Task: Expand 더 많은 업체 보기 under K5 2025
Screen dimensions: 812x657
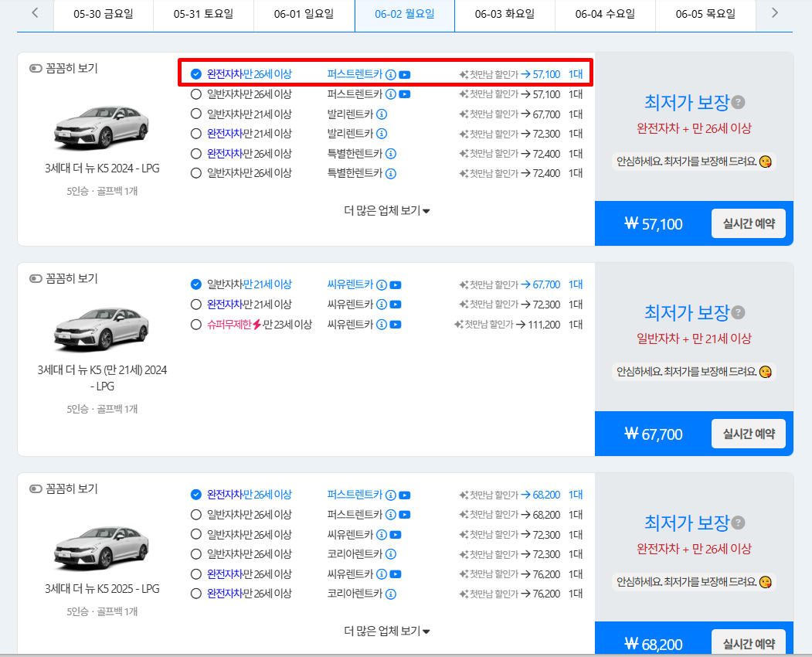Action: [387, 631]
